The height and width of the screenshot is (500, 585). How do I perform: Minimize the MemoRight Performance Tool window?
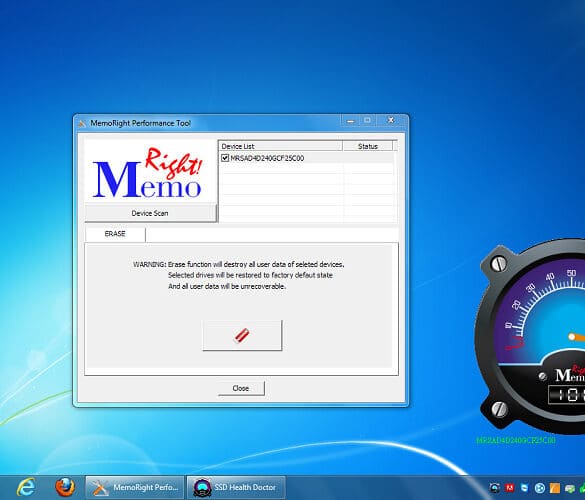click(351, 121)
